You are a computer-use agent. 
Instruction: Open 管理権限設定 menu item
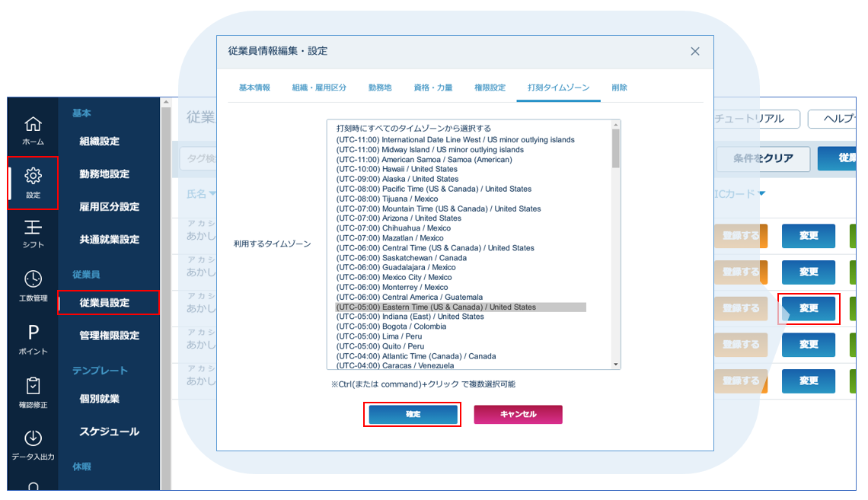[109, 335]
